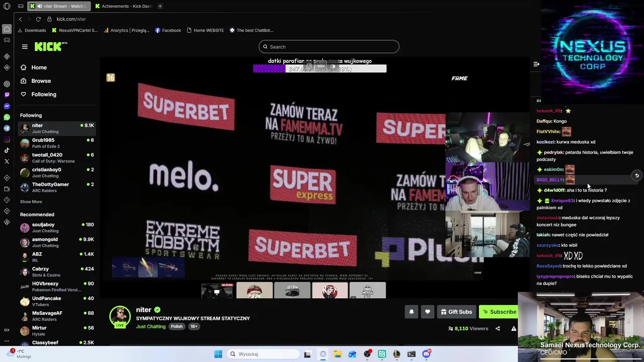Switch to niter Stream browser tab
The width and height of the screenshot is (644, 362).
point(59,6)
